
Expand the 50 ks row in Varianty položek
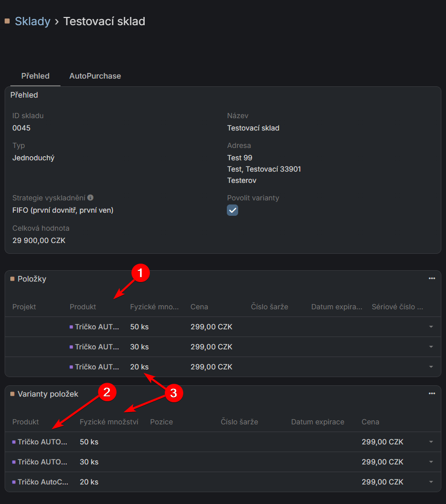pyautogui.click(x=431, y=442)
